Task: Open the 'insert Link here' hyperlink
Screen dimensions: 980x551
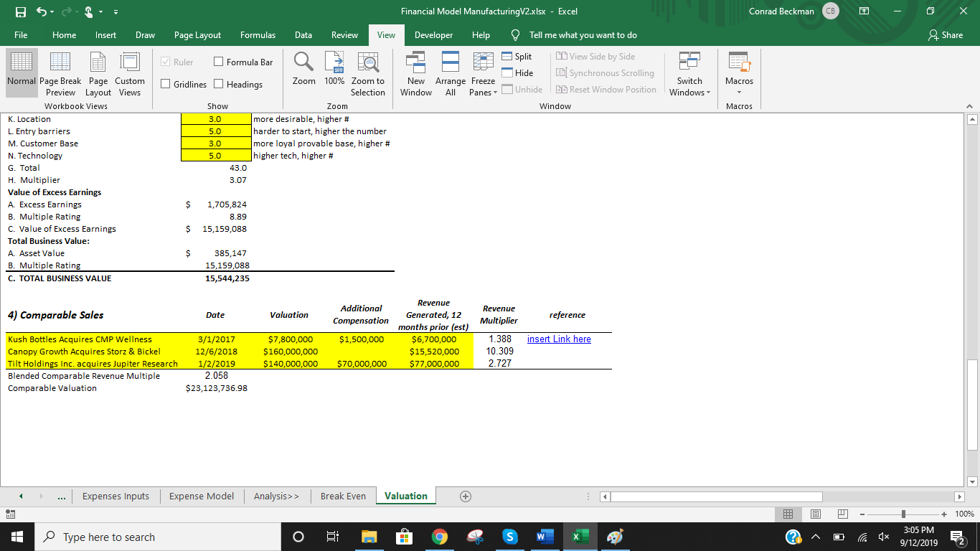Action: coord(559,339)
